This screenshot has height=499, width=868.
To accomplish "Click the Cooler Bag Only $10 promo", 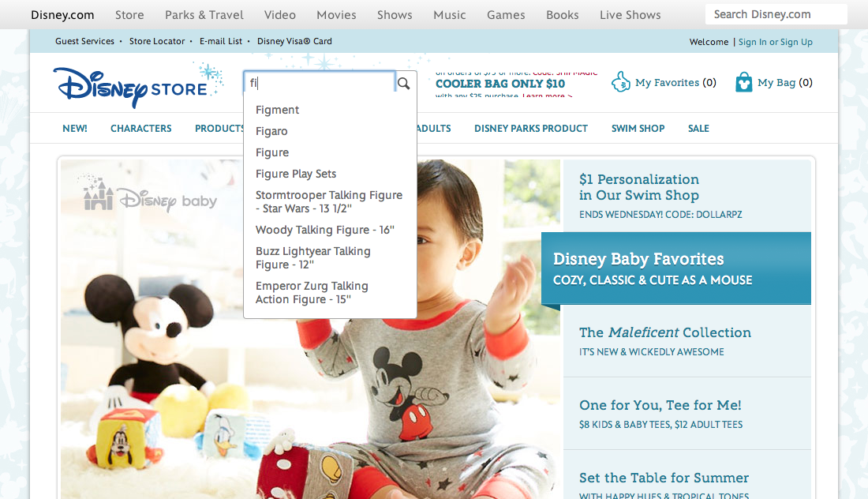I will (500, 84).
